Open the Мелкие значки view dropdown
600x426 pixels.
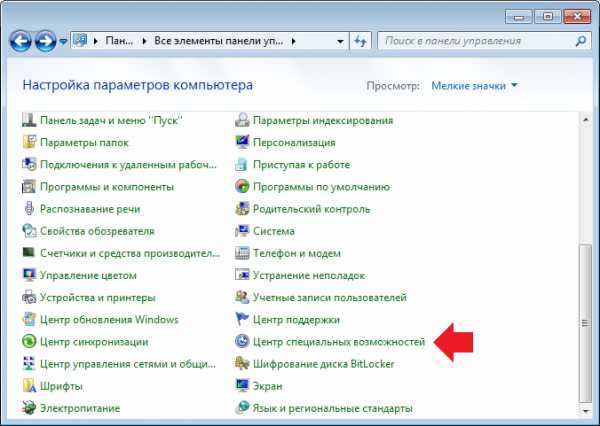point(474,85)
